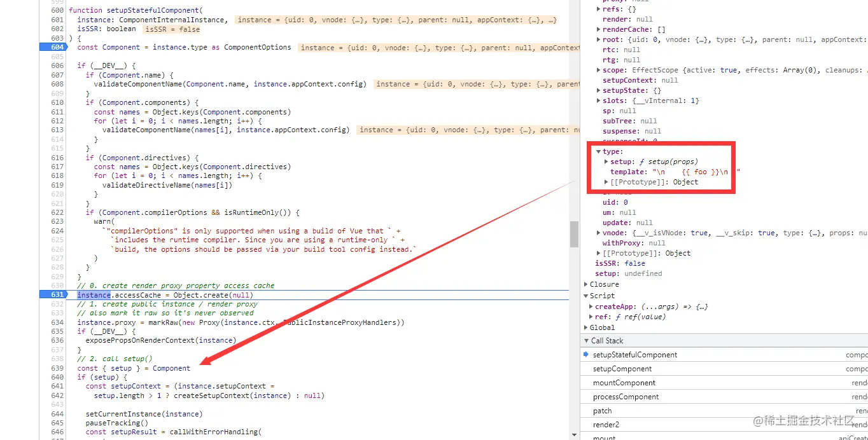
Task: Expand the Closure scope section
Action: pyautogui.click(x=586, y=284)
